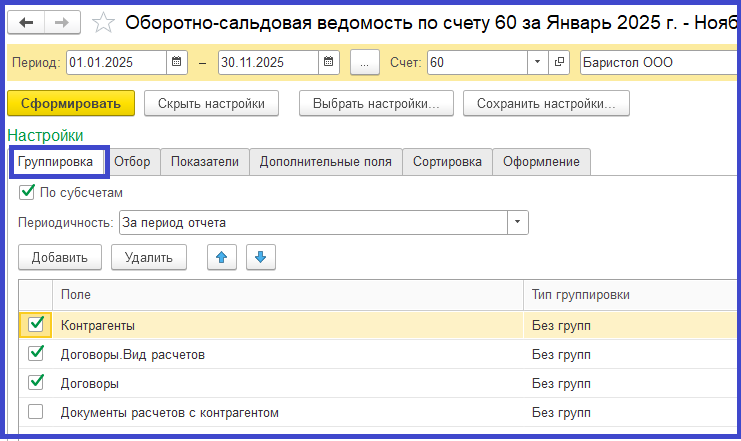Open the Оформление tab

(x=541, y=162)
